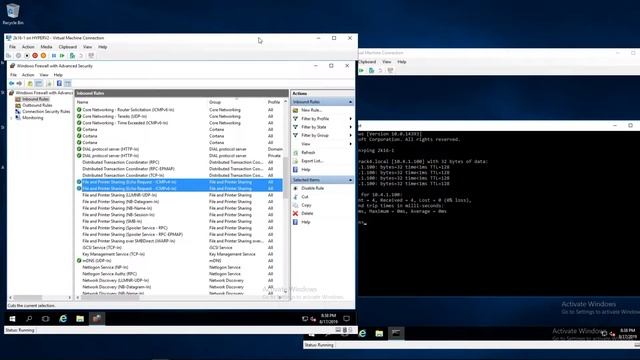640x360 pixels.
Task: Sort rules by the Name column header
Action: 141,102
